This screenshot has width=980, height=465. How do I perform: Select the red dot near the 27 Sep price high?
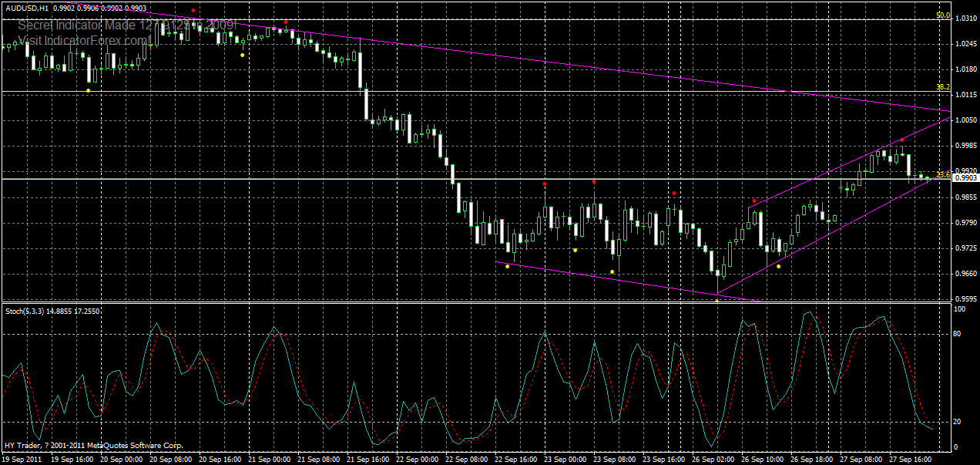point(902,140)
